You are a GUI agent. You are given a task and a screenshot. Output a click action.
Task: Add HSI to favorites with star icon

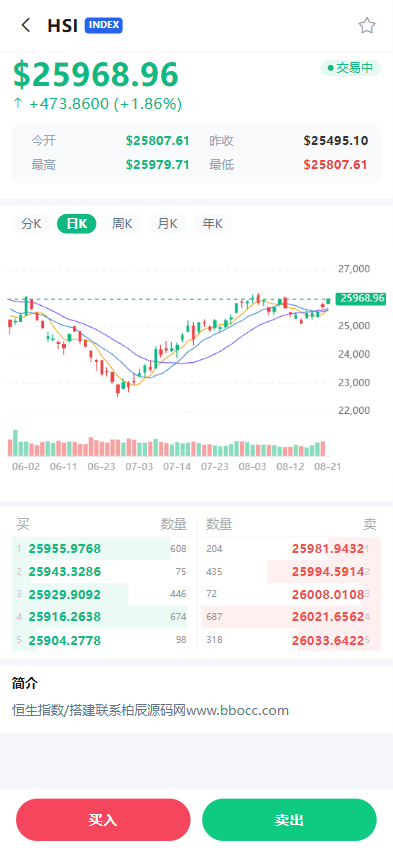click(367, 25)
